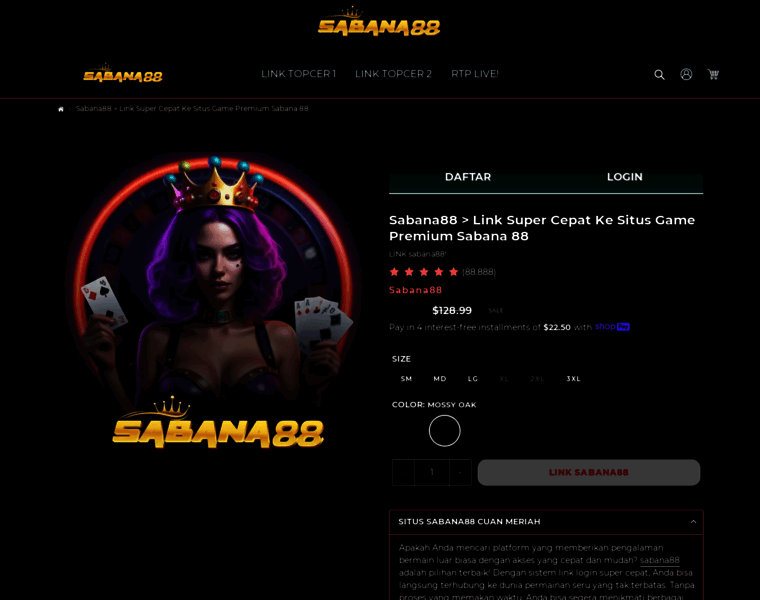Screen dimensions: 760x600
Task: Click the Sabana88 logo in the navigation bar
Action: point(123,73)
